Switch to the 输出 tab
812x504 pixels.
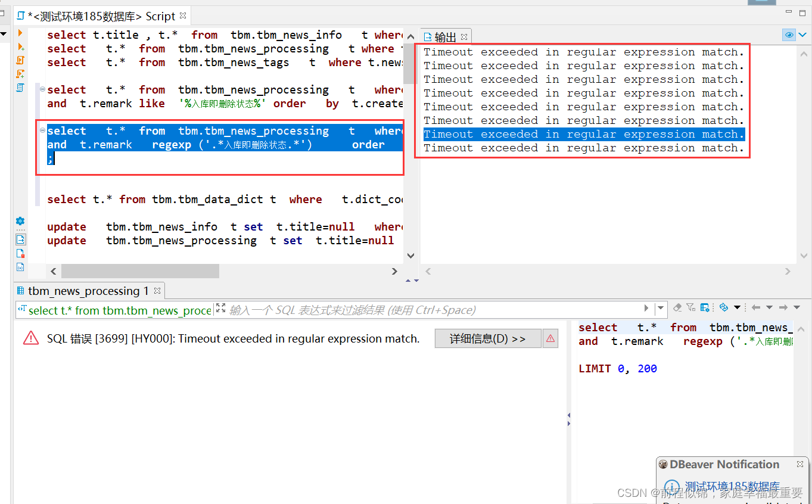446,36
